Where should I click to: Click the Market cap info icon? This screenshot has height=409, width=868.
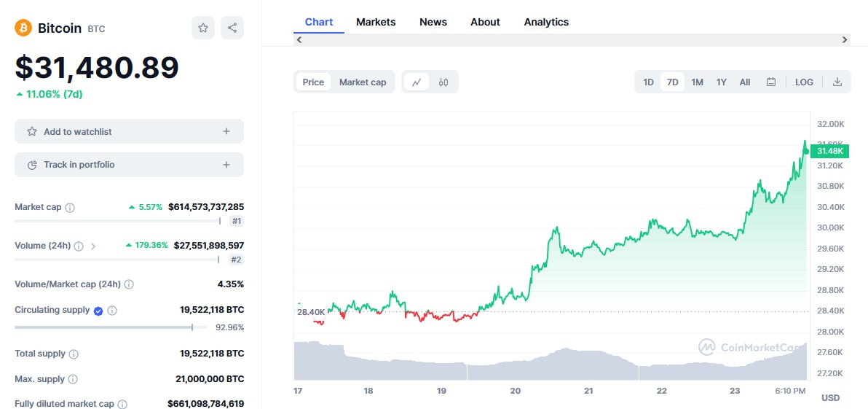pos(70,208)
